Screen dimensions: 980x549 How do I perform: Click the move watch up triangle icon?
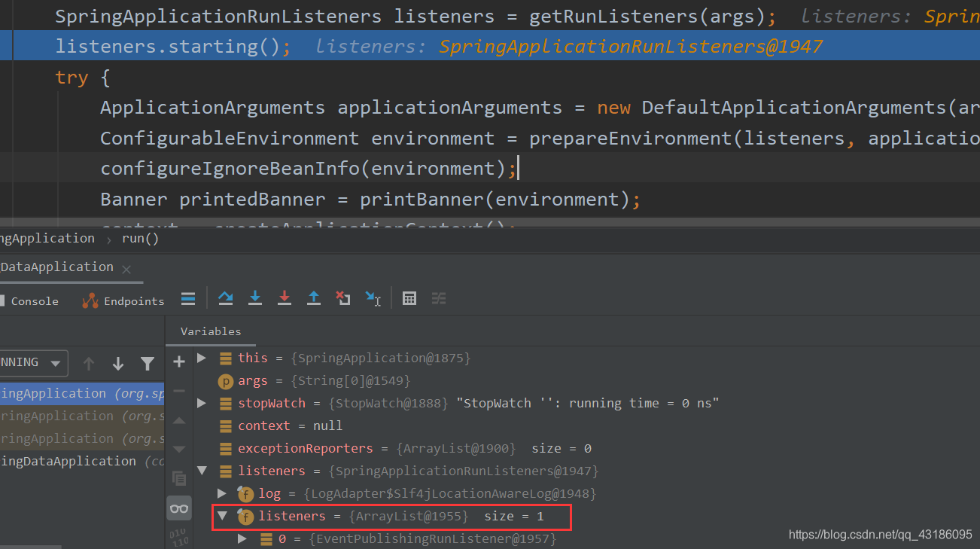[x=179, y=420]
